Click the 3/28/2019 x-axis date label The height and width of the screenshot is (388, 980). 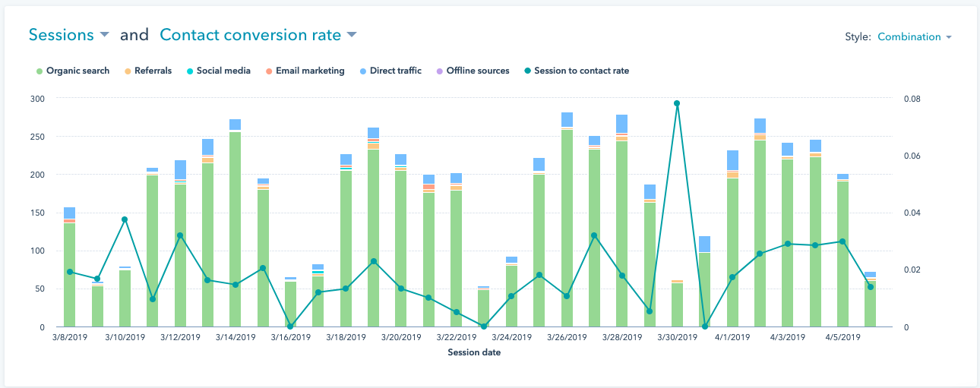[x=622, y=337]
